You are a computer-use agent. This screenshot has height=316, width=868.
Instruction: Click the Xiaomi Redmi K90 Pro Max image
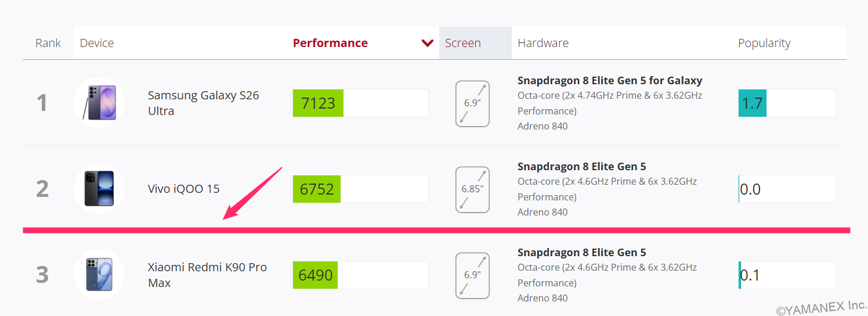[x=99, y=274]
